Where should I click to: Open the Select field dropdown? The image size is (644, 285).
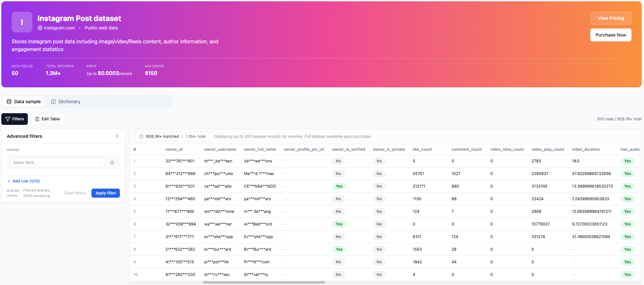(58, 163)
